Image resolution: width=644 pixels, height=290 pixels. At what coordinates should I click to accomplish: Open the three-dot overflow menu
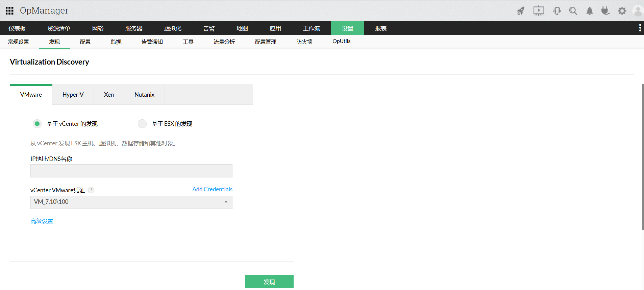(x=640, y=28)
